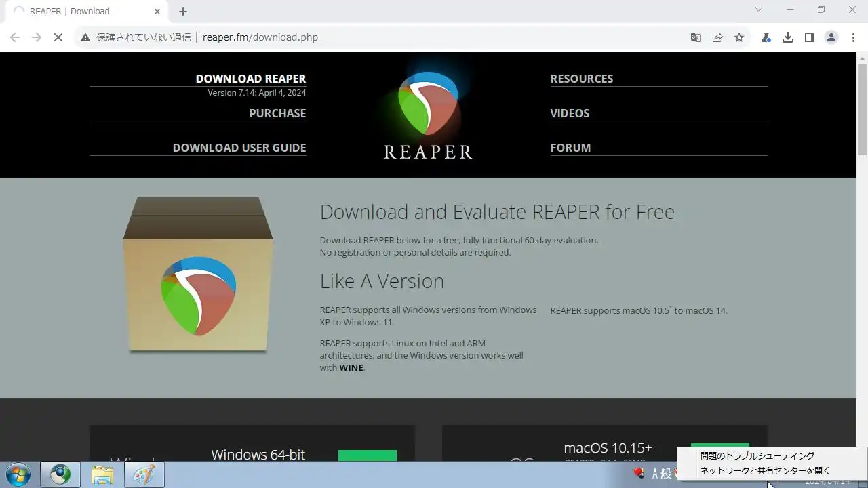The height and width of the screenshot is (488, 868).
Task: Open Paint from the taskbar
Action: coord(144,475)
